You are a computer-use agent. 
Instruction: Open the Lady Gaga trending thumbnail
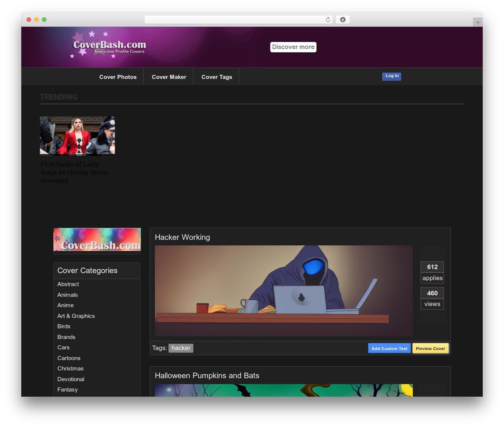coord(77,135)
